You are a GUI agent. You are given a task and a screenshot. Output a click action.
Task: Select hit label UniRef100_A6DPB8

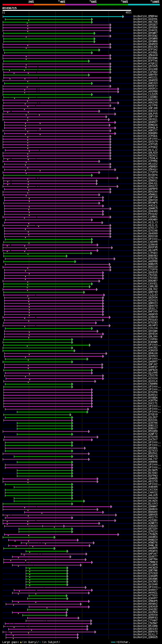pyautogui.click(x=145, y=261)
